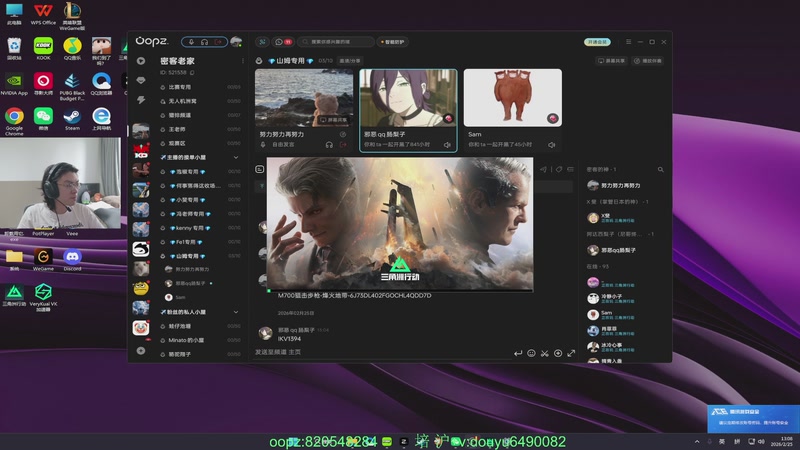Collapse the 主播的接单小屋 channel group
800x450 pixels.
click(236, 158)
